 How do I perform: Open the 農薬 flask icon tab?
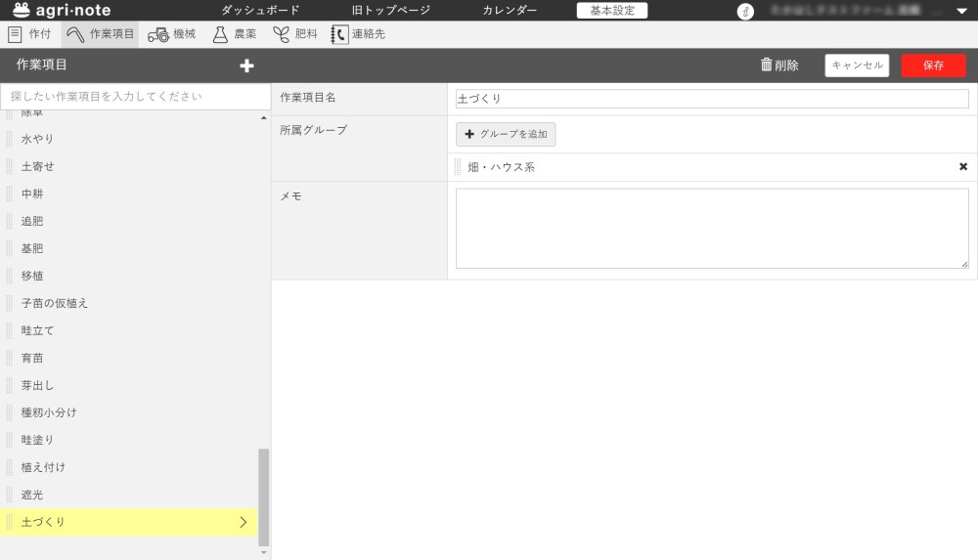tap(220, 34)
